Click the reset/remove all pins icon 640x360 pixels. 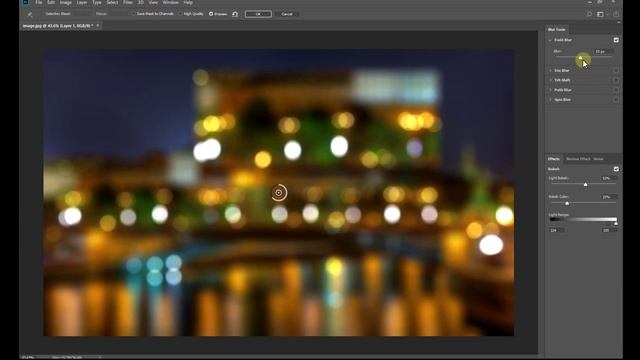point(235,14)
